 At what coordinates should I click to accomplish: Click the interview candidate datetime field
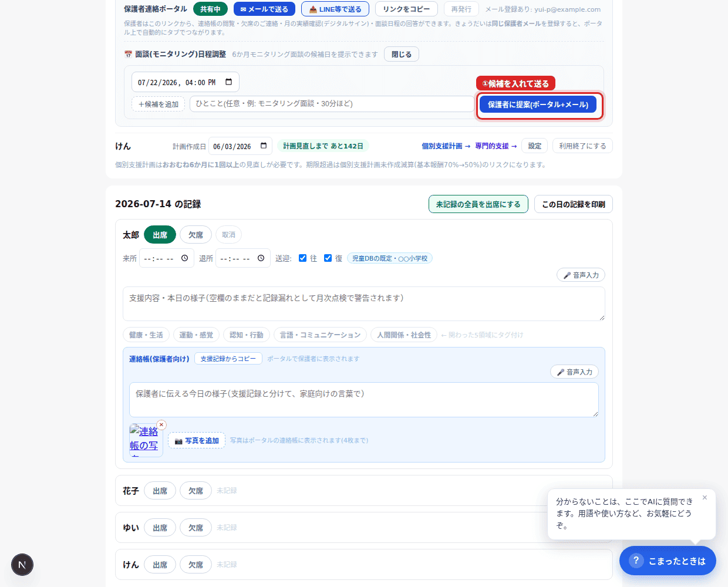[x=185, y=82]
